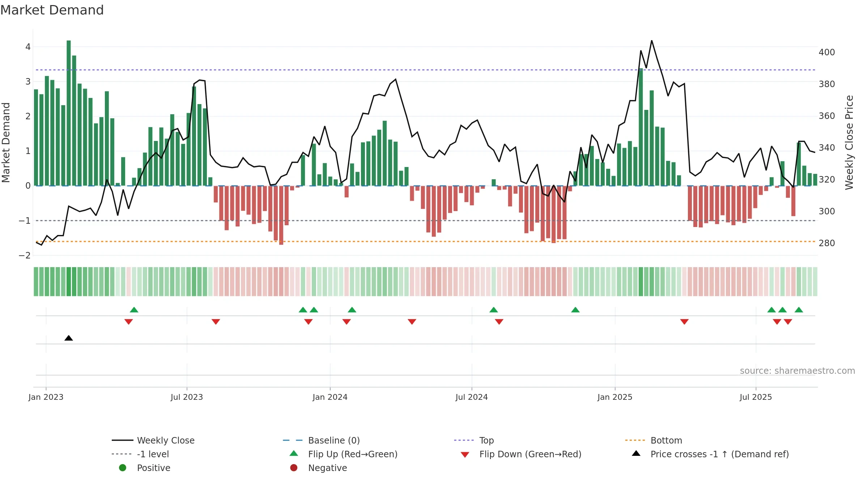Click the Weekly Close Price axis title
Screen dimensions: 868x488
[849, 143]
